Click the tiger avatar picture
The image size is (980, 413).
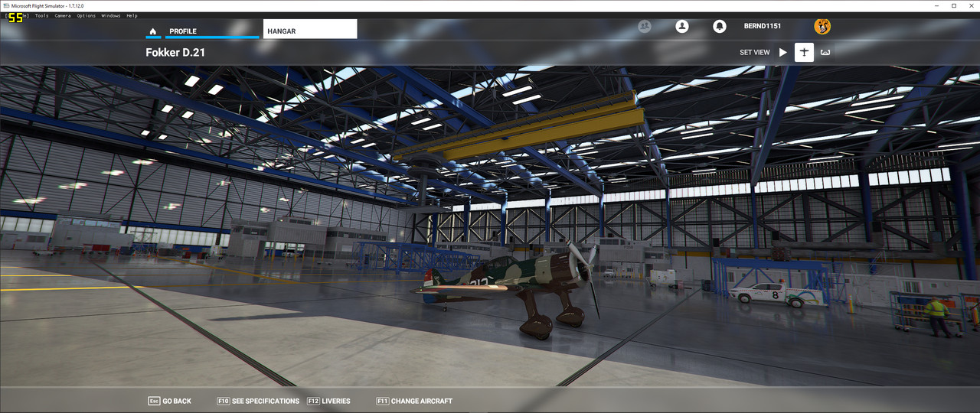click(x=822, y=26)
